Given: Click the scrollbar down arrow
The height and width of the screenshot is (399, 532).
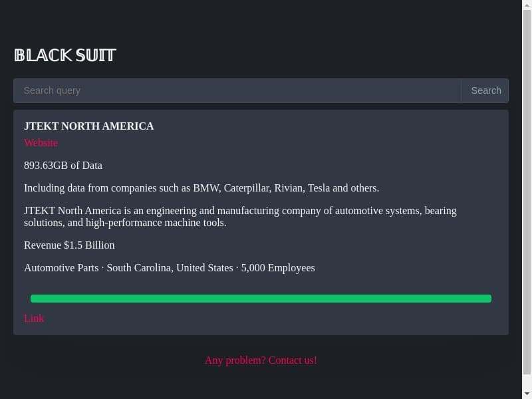Looking at the screenshot, I should click(x=527, y=394).
